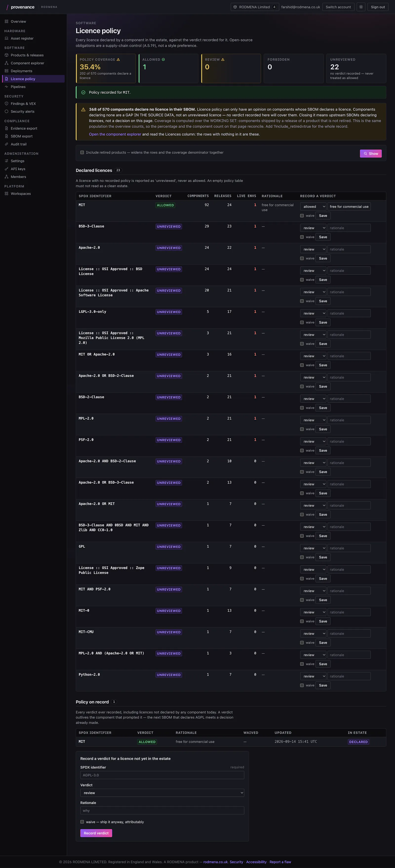Go to Evidence export in sidebar
The width and height of the screenshot is (395, 868).
click(24, 128)
